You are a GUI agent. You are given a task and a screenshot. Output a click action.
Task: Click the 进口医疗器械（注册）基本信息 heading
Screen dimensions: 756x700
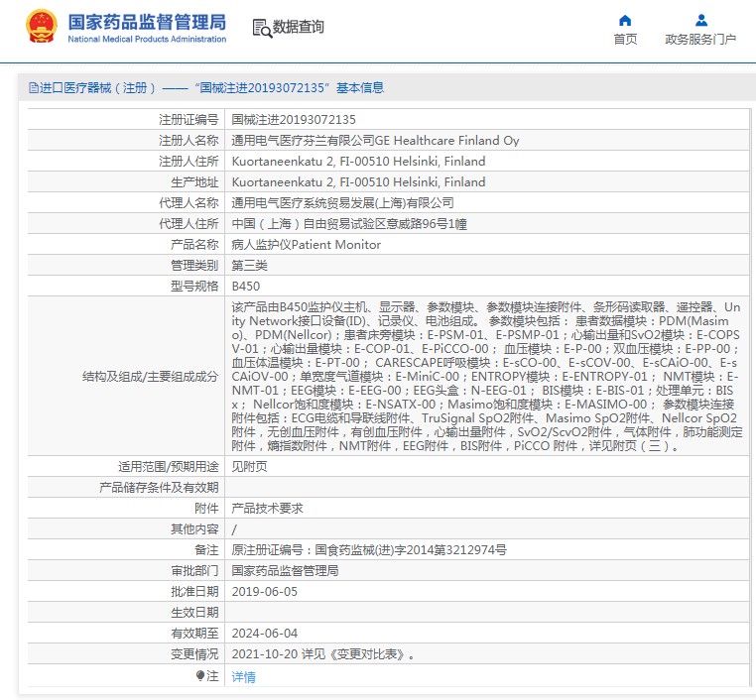pos(206,87)
